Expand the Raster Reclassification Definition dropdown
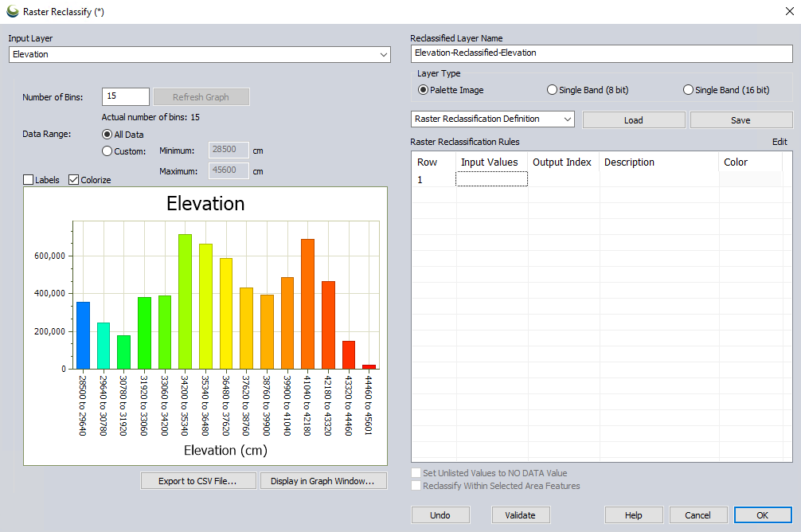 (x=567, y=119)
